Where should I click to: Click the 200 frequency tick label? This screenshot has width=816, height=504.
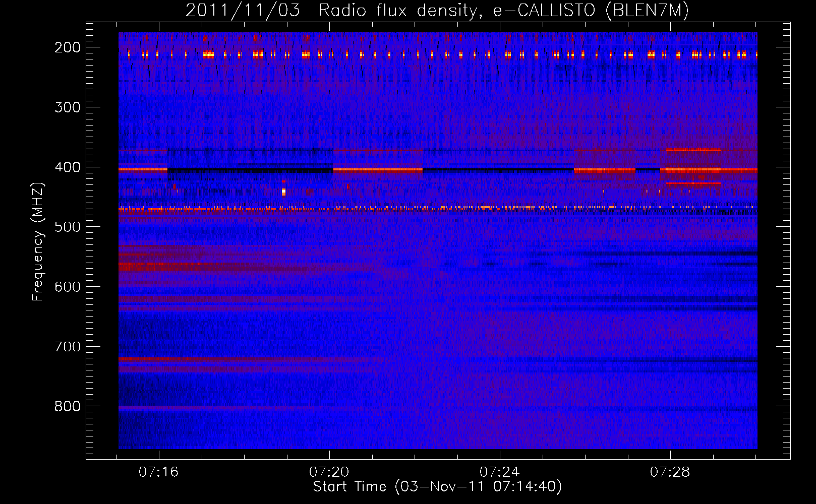coord(68,47)
